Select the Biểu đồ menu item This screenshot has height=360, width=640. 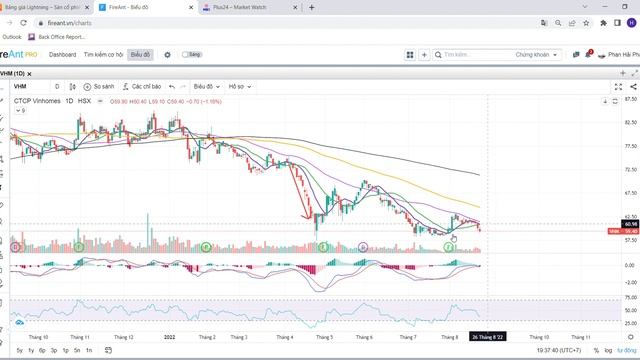140,55
